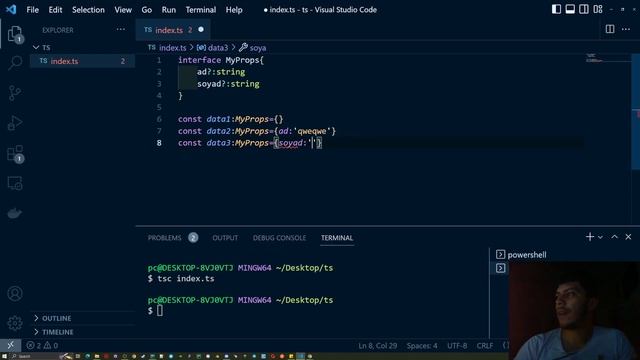Maximize the panel with up chevron

pyautogui.click(x=614, y=237)
